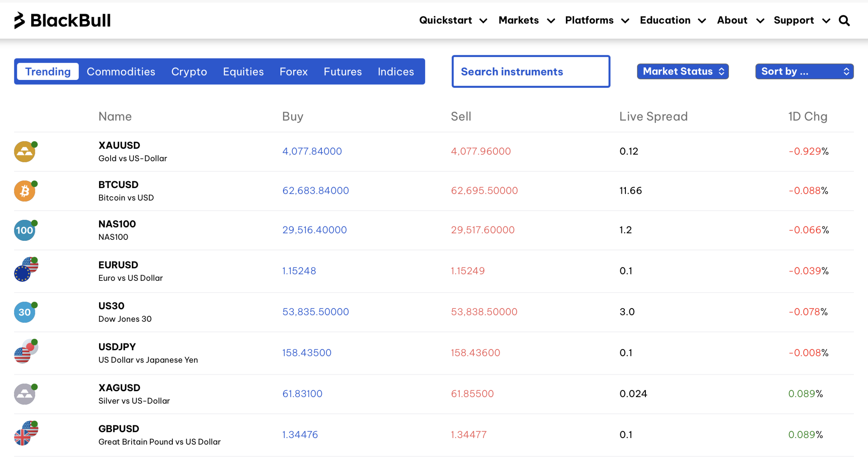Click EURUSD sell price 1.15249
This screenshot has width=868, height=459.
(468, 271)
